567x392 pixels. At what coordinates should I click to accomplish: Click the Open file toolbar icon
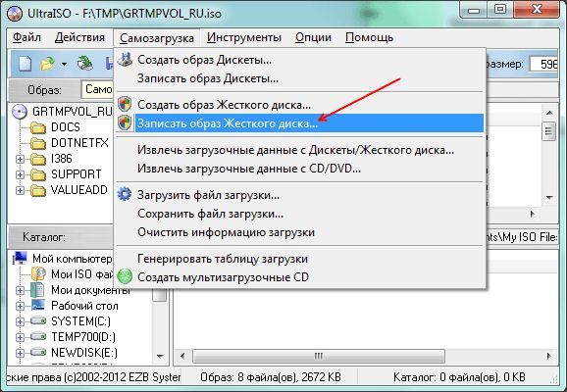[47, 64]
